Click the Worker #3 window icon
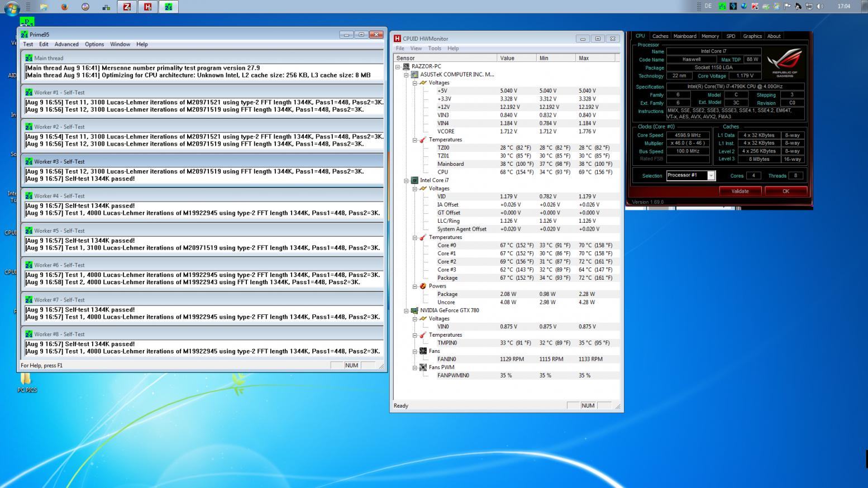This screenshot has height=488, width=868. click(x=29, y=161)
